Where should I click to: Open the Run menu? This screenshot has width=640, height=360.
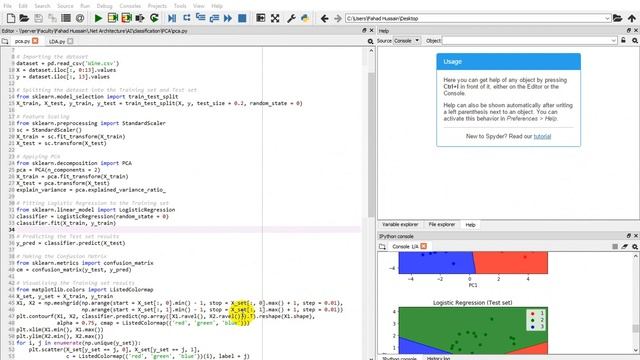tap(85, 6)
